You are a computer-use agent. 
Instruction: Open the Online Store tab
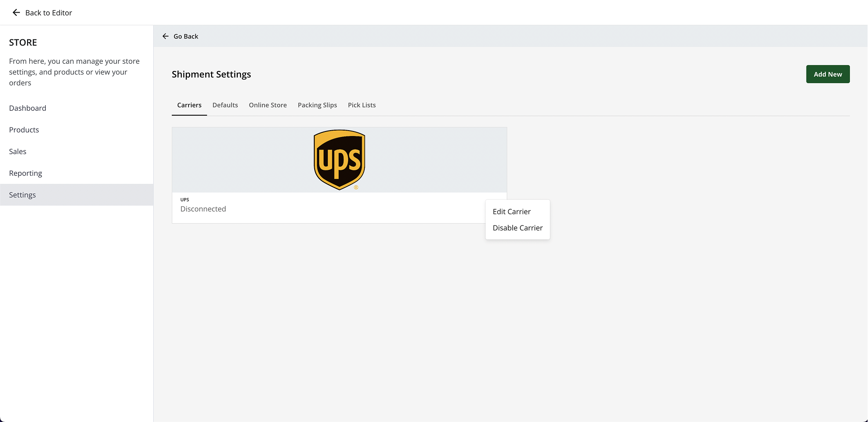click(x=268, y=105)
